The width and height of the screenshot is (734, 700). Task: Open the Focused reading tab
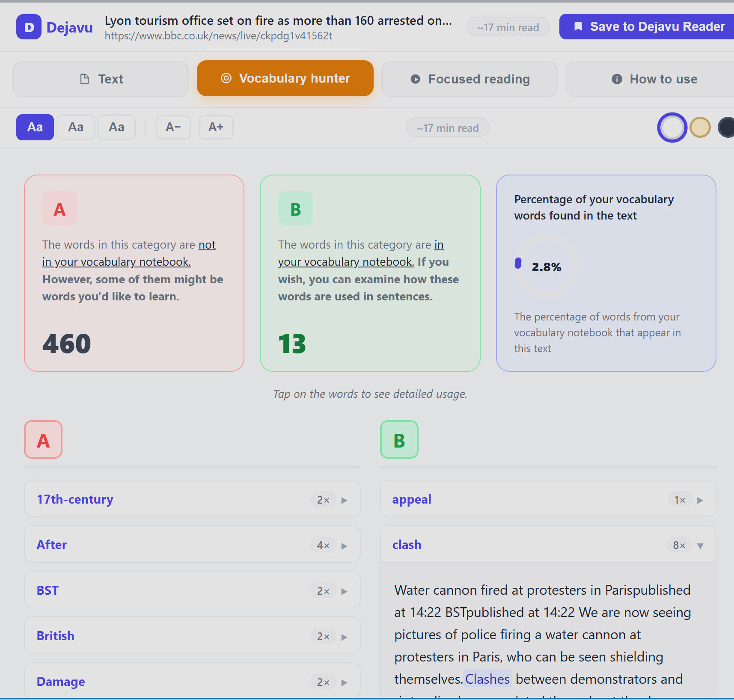pyautogui.click(x=470, y=79)
